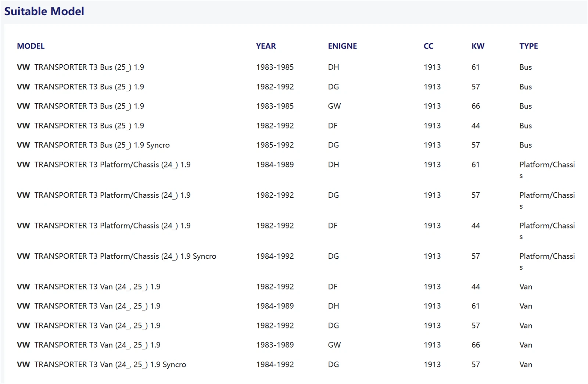Click year 1983-1985 in the Bus DH row
This screenshot has width=588, height=384.
click(x=275, y=67)
